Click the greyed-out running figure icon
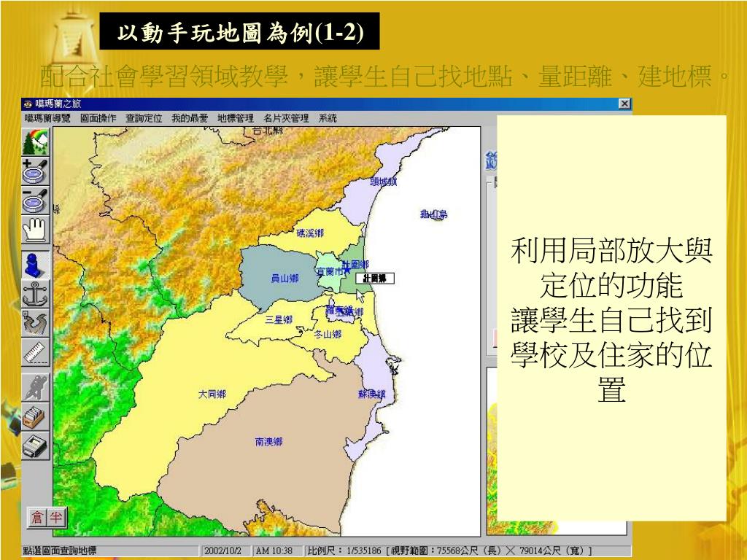Screen dimensions: 747x560 [36, 388]
